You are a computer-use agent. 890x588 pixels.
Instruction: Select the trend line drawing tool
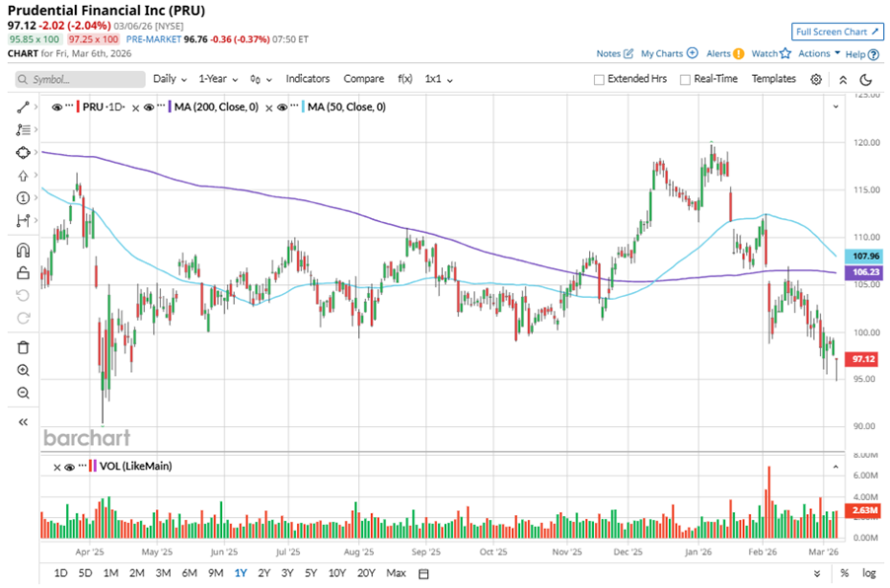(22, 106)
